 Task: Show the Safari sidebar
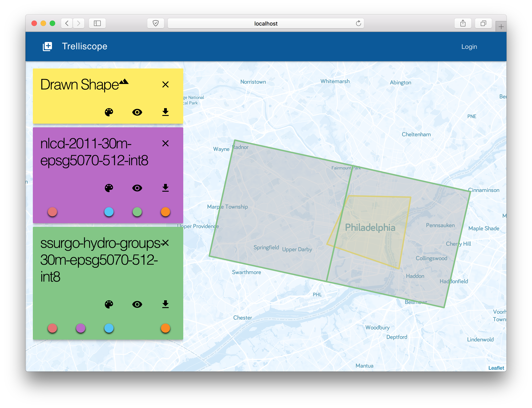pyautogui.click(x=97, y=23)
